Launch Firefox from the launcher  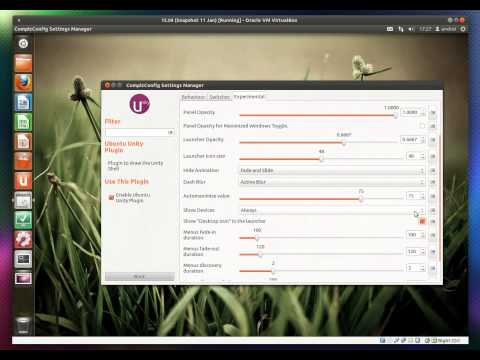pyautogui.click(x=23, y=83)
